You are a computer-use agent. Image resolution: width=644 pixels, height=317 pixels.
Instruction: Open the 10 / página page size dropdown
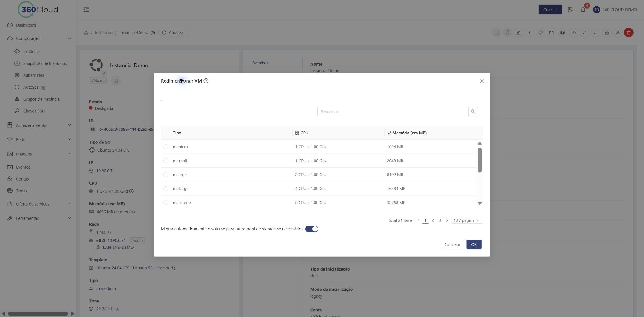pos(467,220)
